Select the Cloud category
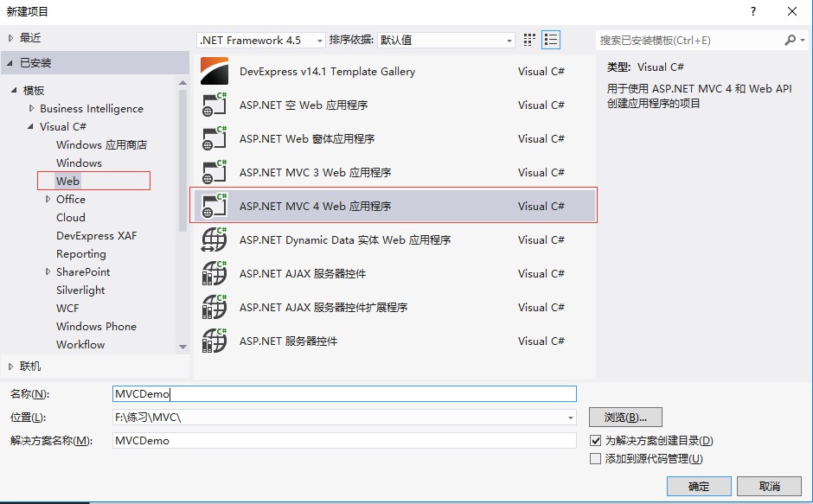Viewport: 813px width, 504px height. [71, 217]
